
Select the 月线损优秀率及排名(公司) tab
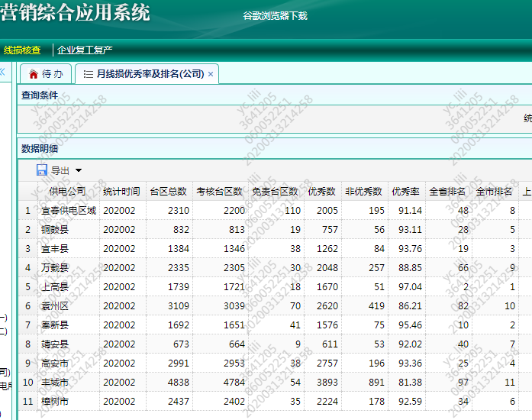pos(147,73)
